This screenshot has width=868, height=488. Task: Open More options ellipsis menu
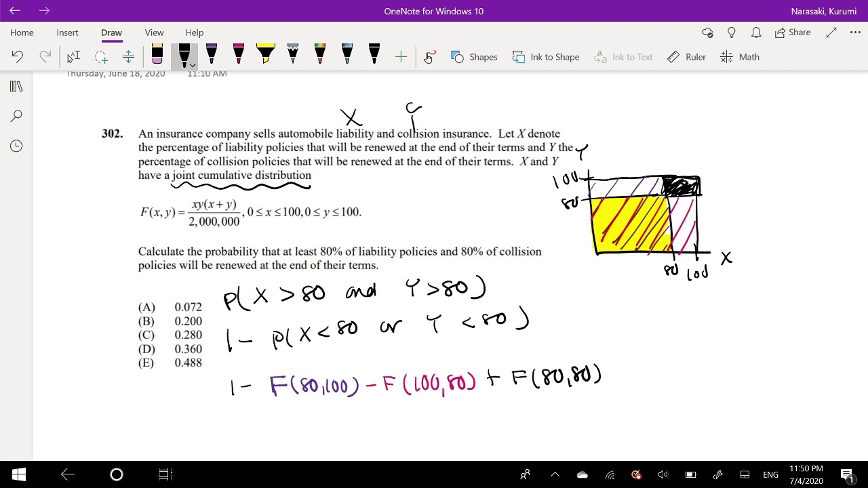coord(855,33)
